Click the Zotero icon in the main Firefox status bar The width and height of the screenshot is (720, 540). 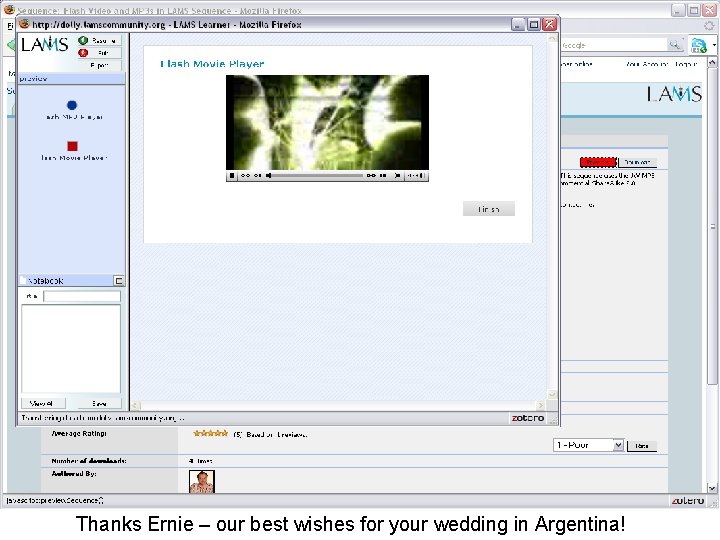click(x=687, y=501)
